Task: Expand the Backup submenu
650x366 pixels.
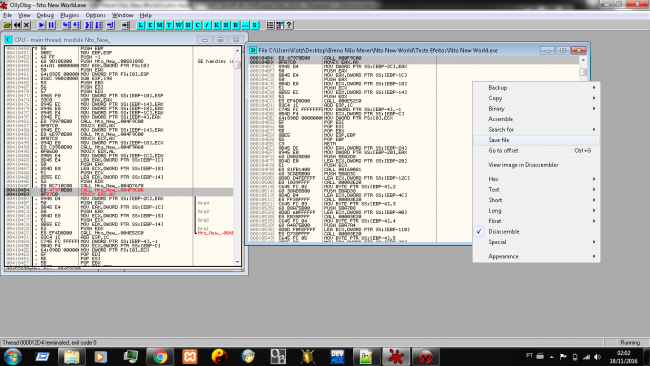Action: pyautogui.click(x=536, y=87)
